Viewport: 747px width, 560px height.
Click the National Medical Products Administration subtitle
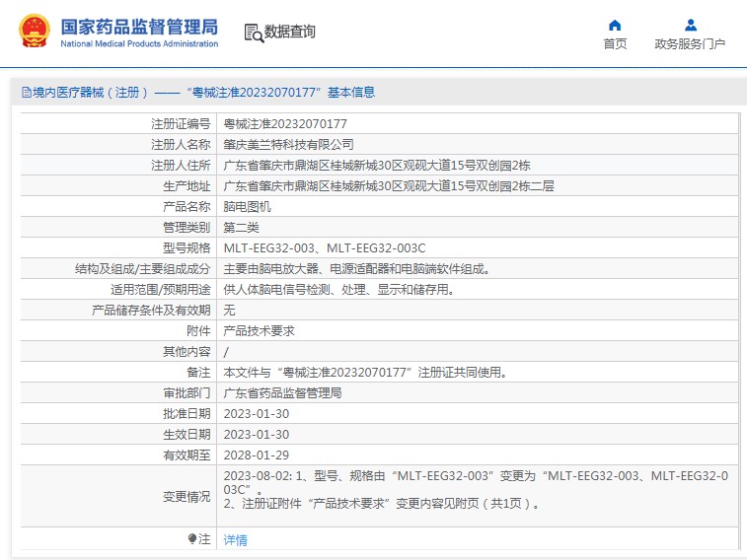point(139,43)
